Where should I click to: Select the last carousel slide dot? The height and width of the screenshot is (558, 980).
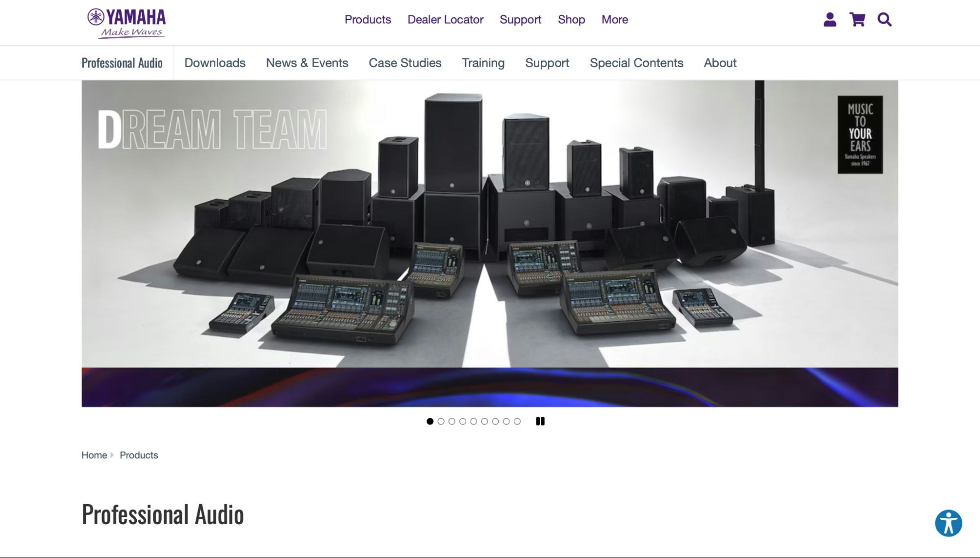517,421
